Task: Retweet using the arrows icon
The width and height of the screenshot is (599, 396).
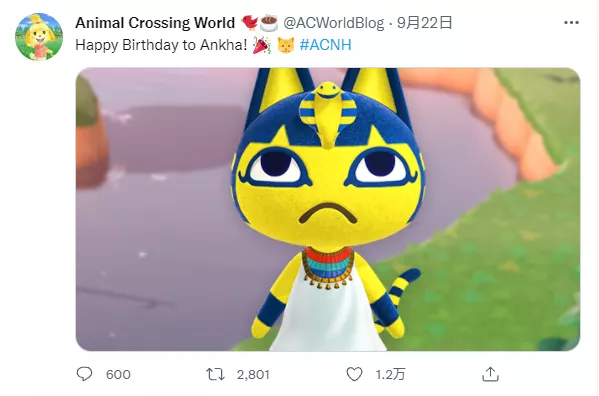Action: click(x=215, y=374)
